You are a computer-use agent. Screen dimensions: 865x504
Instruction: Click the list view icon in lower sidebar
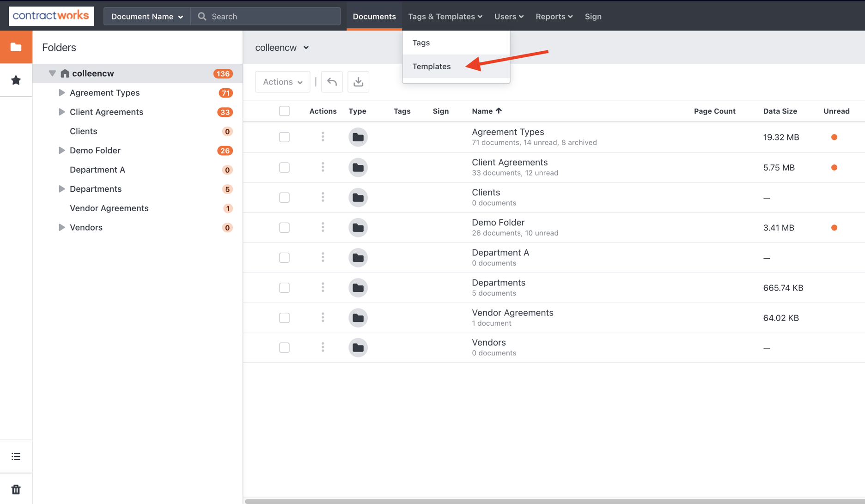16,456
